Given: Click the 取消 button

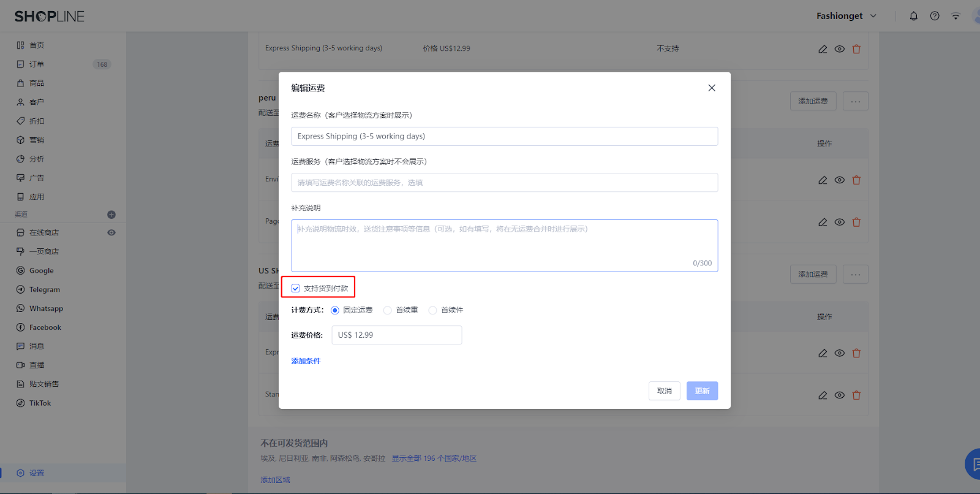Looking at the screenshot, I should coord(664,391).
